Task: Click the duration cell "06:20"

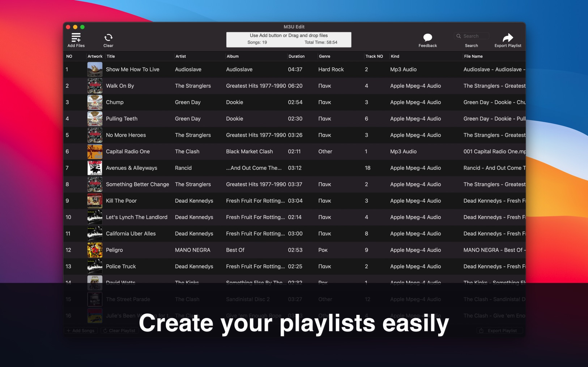Action: click(295, 86)
